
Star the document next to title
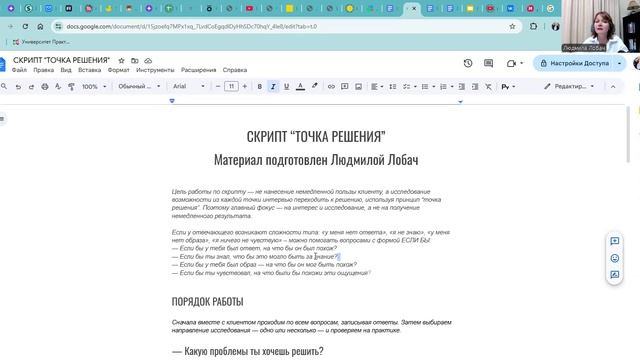click(121, 60)
